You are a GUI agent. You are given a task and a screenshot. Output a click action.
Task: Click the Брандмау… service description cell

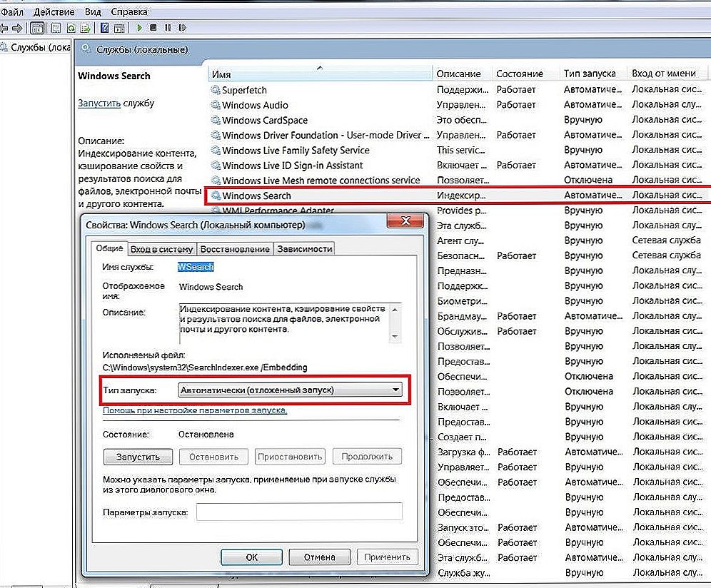[x=462, y=316]
